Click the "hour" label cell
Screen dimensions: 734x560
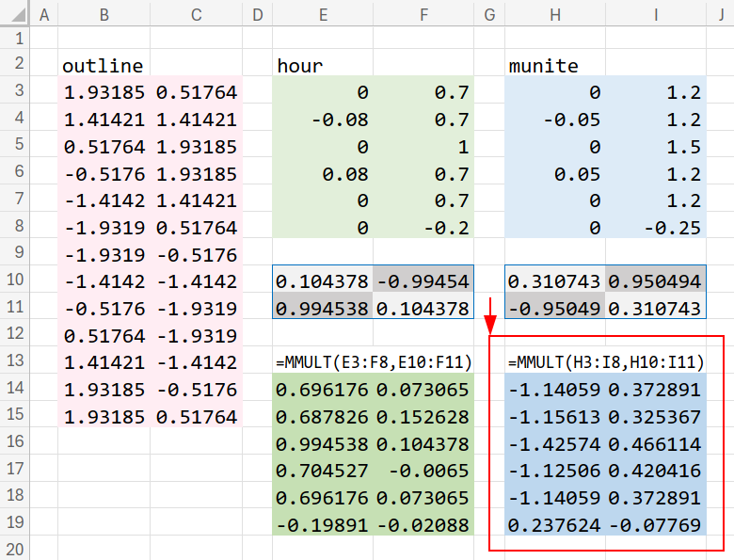323,66
